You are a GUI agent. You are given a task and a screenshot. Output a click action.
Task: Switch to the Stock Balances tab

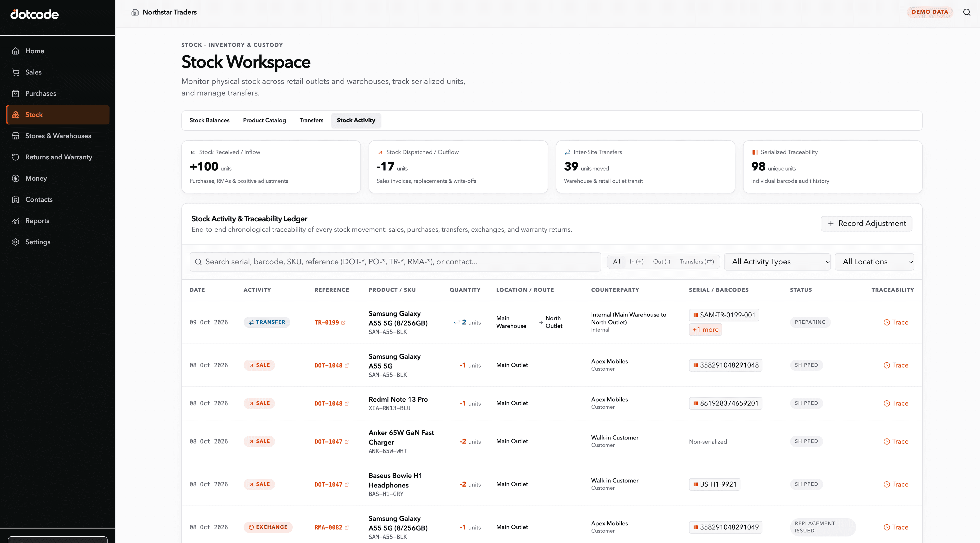(x=210, y=121)
